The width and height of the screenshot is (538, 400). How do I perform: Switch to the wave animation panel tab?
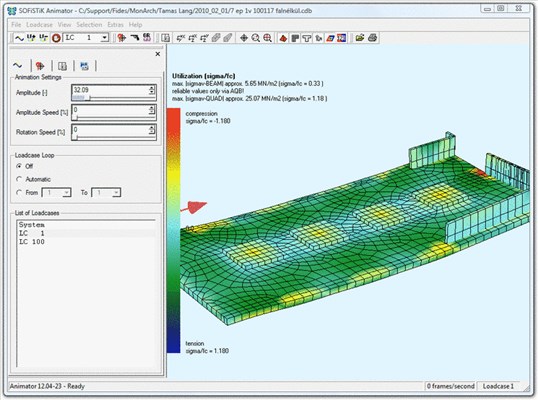pyautogui.click(x=18, y=66)
